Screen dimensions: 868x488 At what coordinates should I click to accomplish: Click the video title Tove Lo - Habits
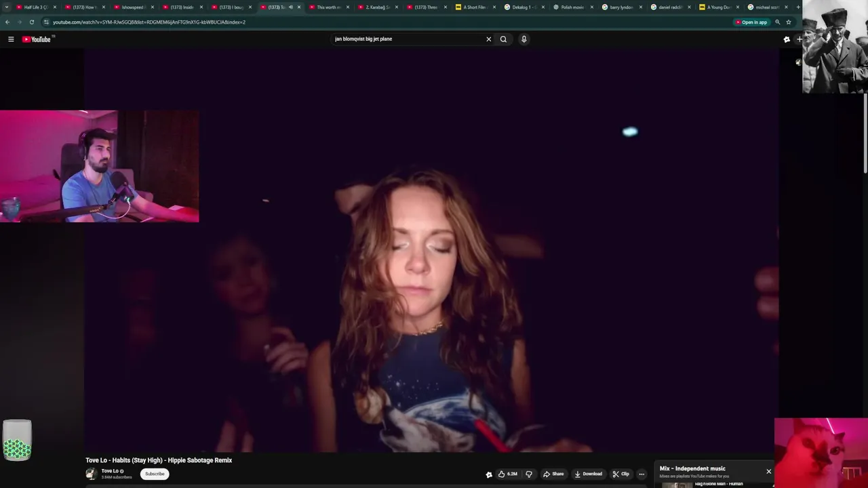pos(159,460)
